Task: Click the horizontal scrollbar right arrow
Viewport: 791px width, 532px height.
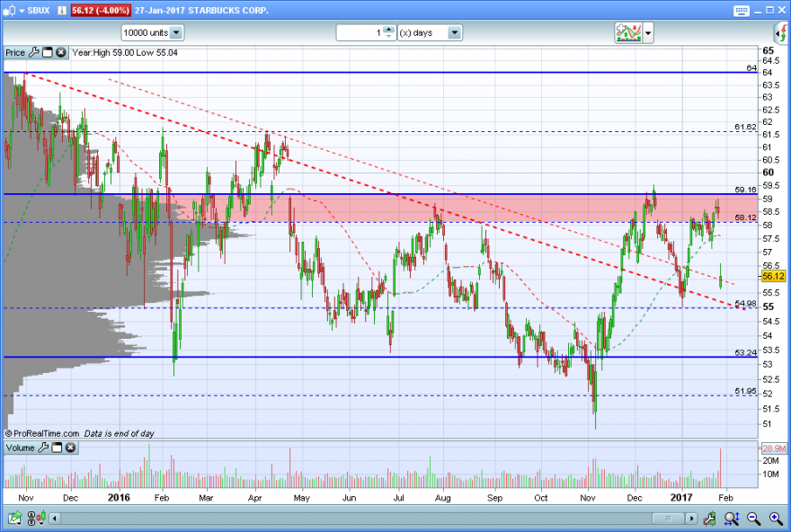Action: [x=691, y=518]
